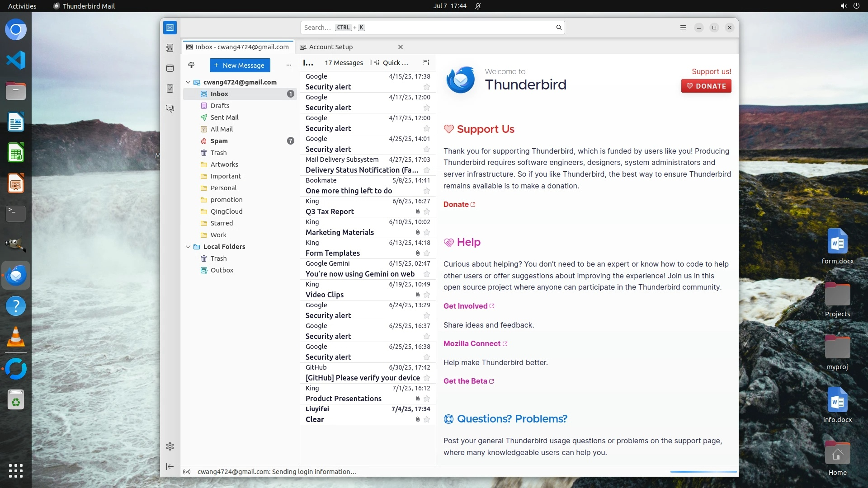Star the Q3 Tax Report message
The width and height of the screenshot is (868, 488).
click(427, 211)
